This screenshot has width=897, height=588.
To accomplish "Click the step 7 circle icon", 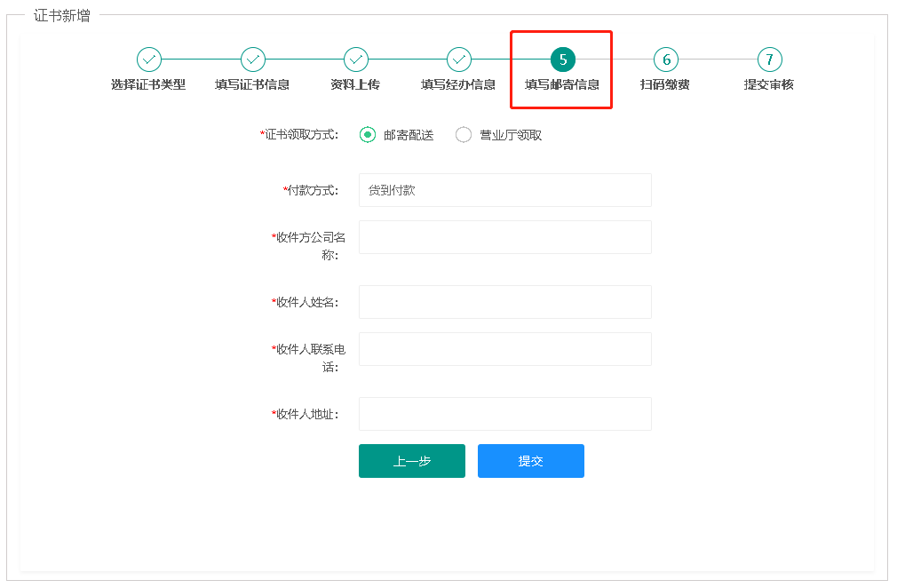I will 769,60.
